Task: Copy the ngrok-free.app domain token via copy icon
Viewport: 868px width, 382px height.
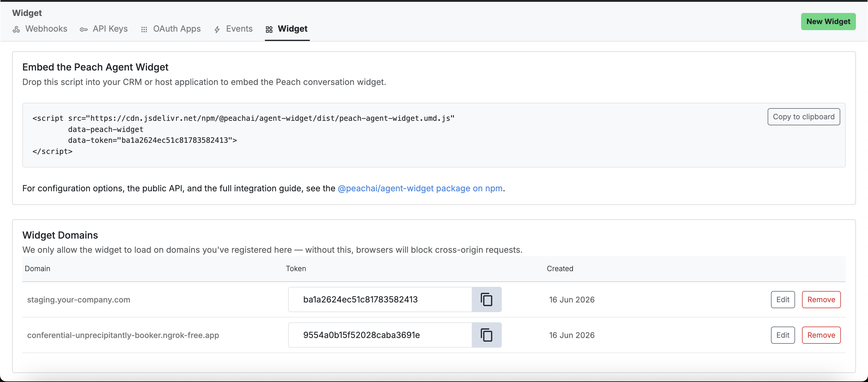Action: tap(486, 335)
